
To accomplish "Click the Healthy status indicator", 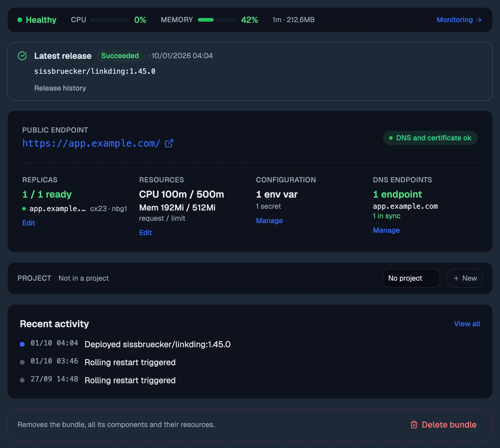I will [37, 20].
